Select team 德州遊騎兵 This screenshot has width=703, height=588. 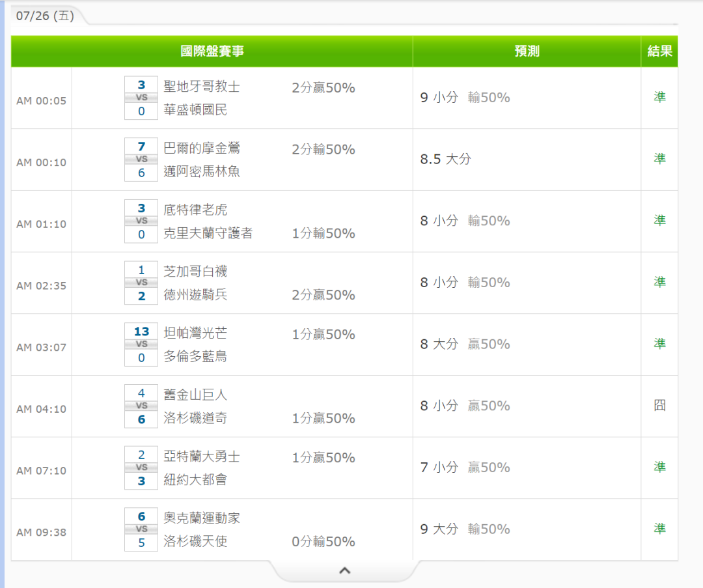(x=195, y=295)
